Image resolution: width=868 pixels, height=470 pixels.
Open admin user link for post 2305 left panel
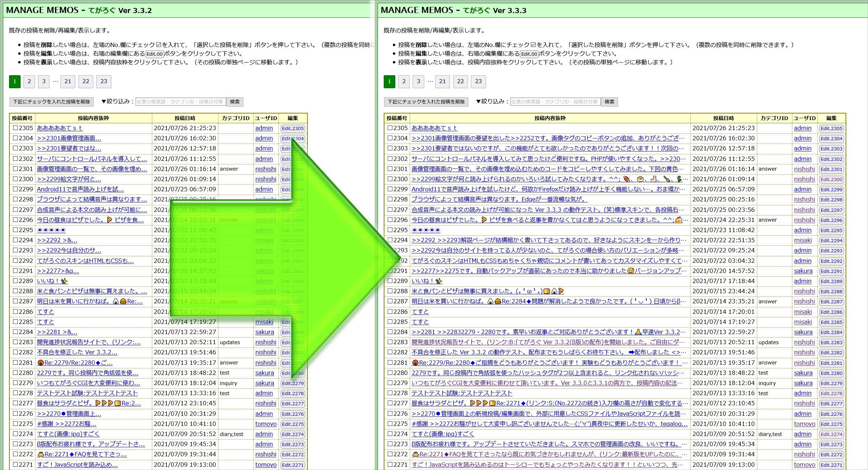[x=264, y=128]
